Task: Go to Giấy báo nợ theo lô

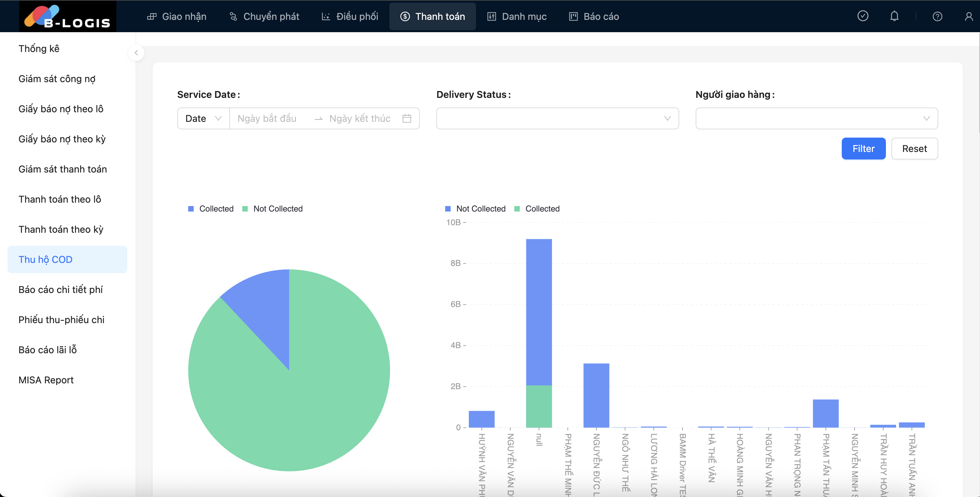Action: click(67, 109)
